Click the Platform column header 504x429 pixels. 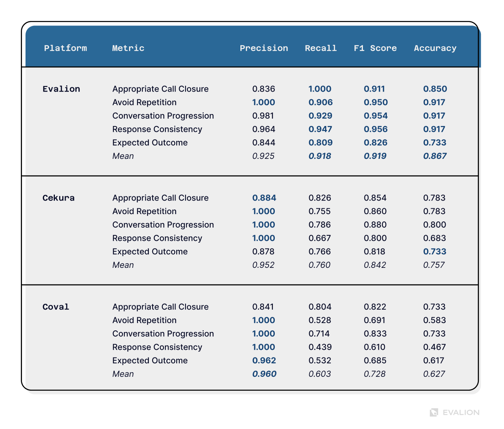click(65, 48)
